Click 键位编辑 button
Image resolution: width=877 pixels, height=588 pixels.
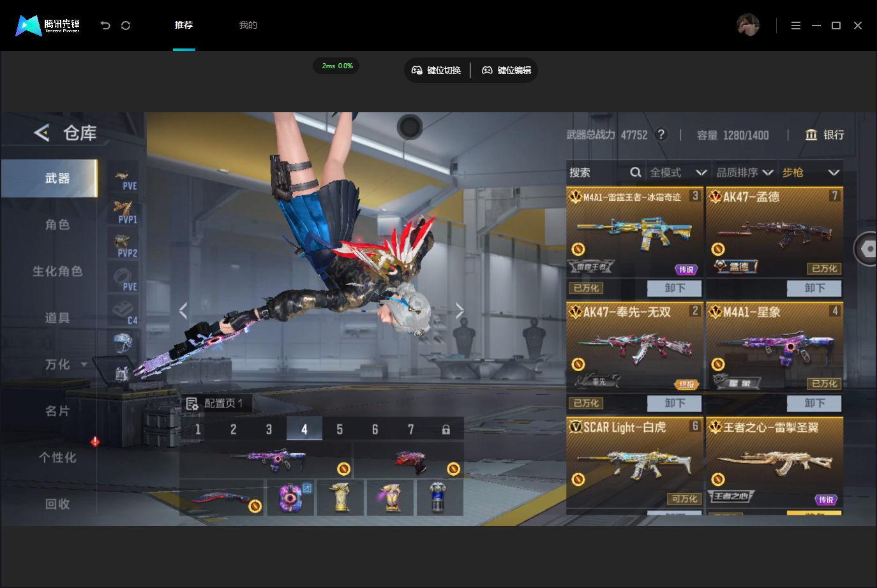507,70
